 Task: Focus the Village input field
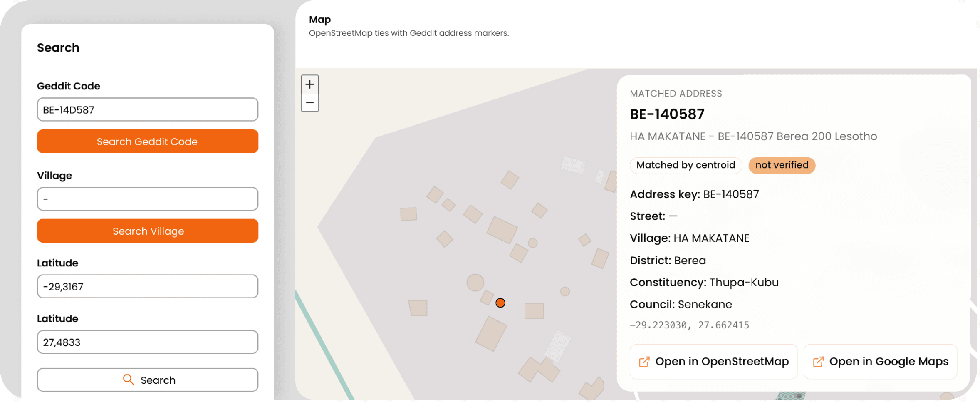click(148, 199)
